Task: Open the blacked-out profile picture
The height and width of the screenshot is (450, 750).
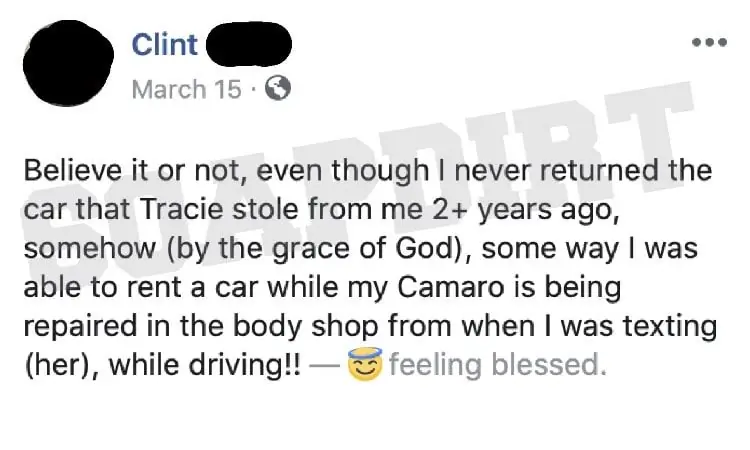Action: (68, 63)
